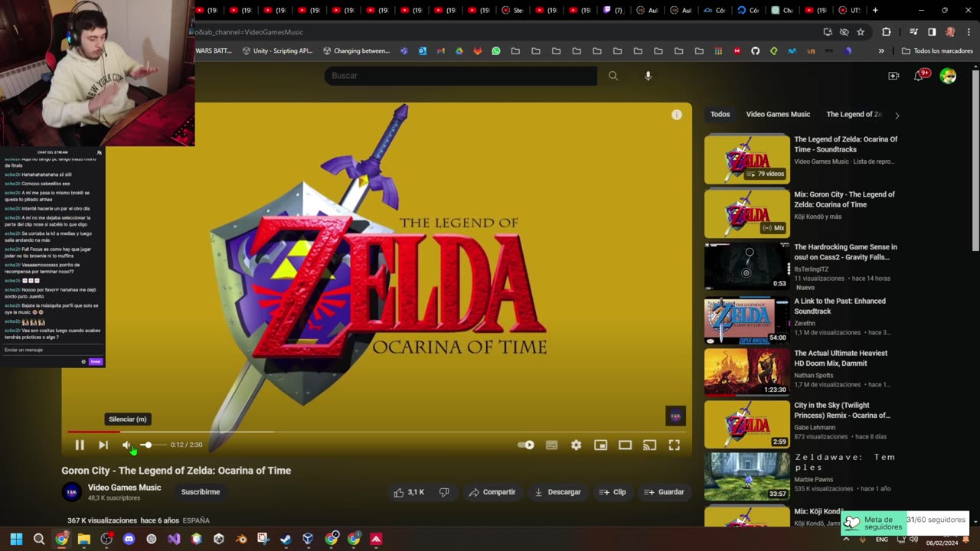Pause the Goron City video
The height and width of the screenshot is (551, 980).
pos(80,445)
